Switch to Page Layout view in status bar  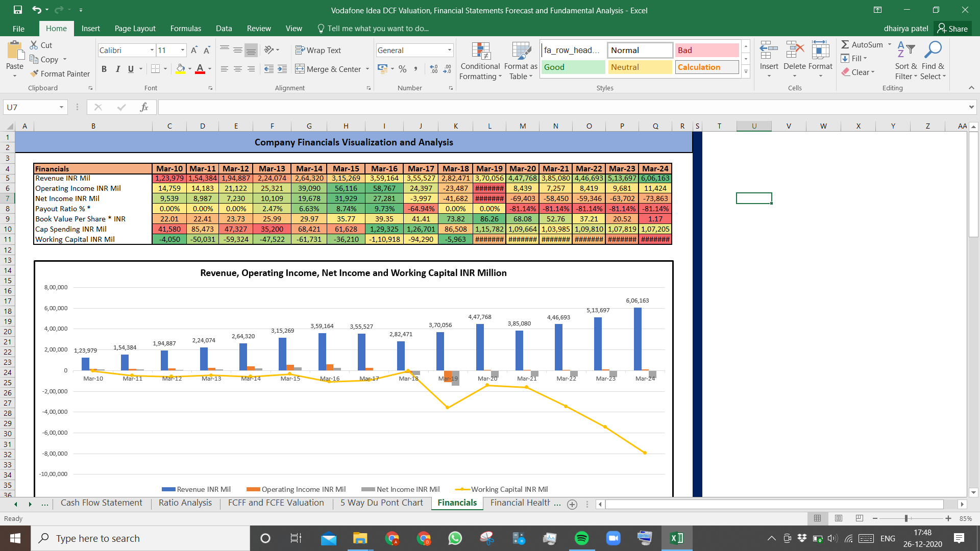click(x=839, y=518)
